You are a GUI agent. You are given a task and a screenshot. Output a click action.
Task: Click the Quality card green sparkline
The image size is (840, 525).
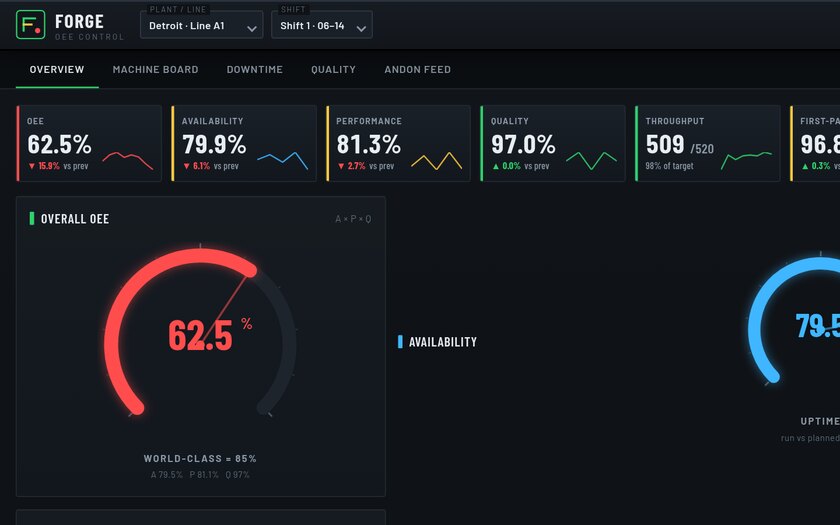click(591, 161)
